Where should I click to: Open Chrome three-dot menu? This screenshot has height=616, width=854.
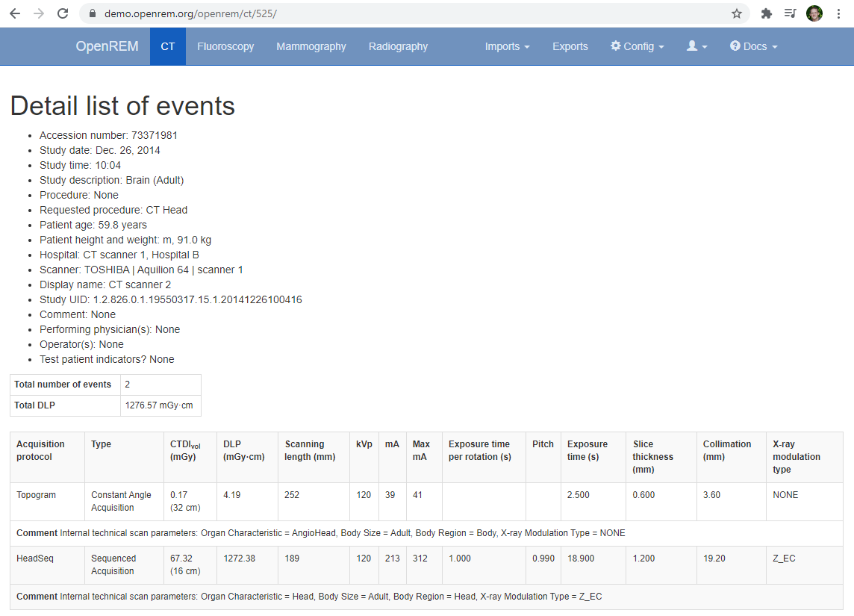click(838, 13)
